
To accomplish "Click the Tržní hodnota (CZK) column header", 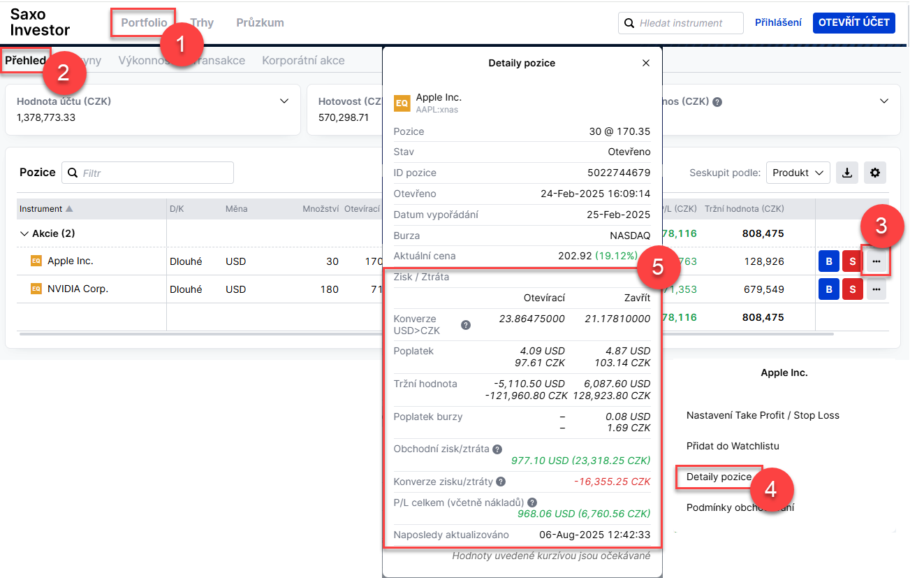I will (745, 209).
